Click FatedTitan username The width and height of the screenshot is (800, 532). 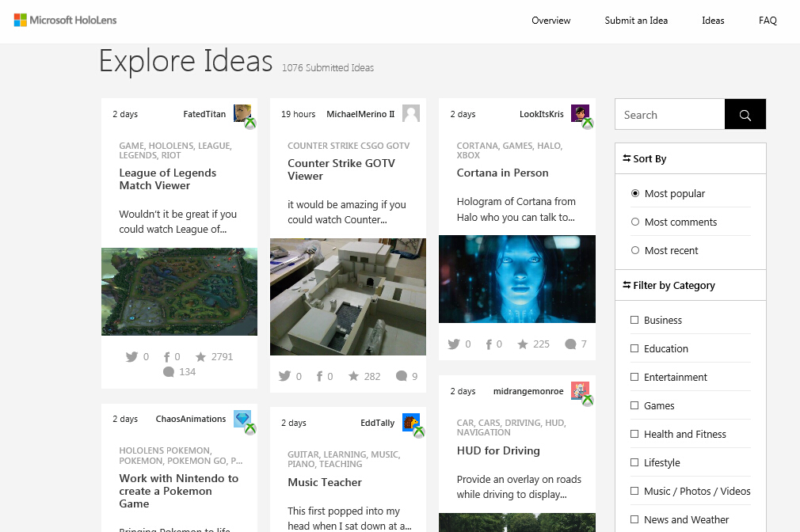coord(204,114)
